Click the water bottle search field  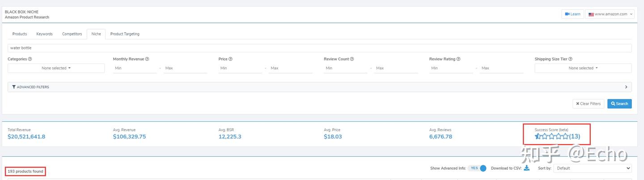click(319, 48)
